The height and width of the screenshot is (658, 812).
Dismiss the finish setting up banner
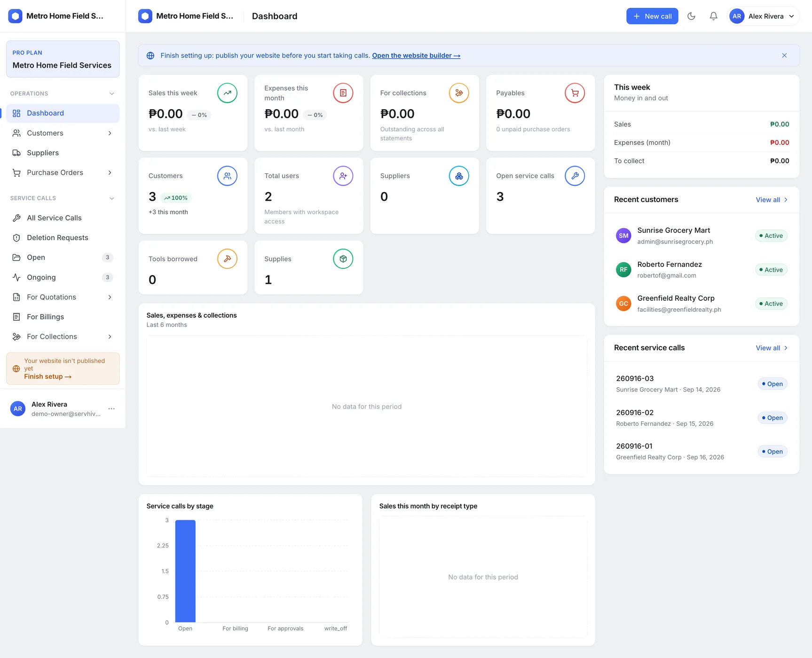[x=784, y=55]
